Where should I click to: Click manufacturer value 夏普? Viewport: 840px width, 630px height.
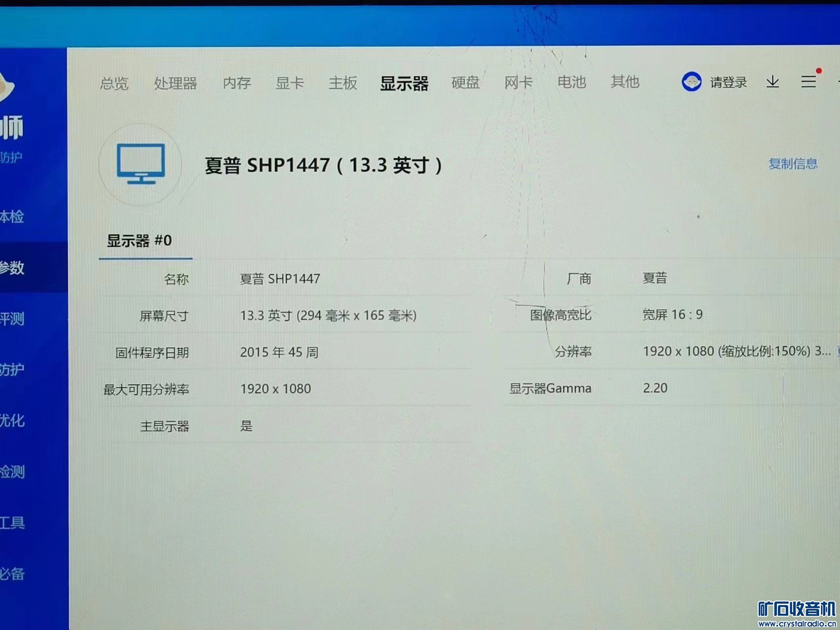[655, 278]
